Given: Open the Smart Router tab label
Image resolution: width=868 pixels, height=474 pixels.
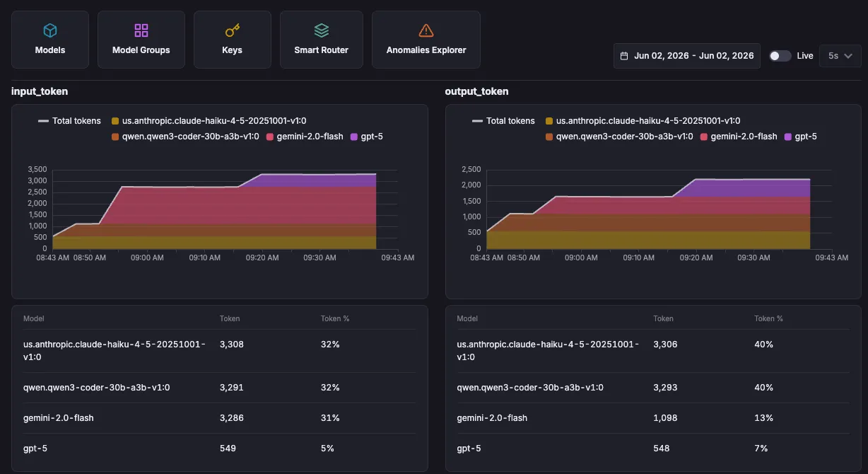Looking at the screenshot, I should 322,50.
